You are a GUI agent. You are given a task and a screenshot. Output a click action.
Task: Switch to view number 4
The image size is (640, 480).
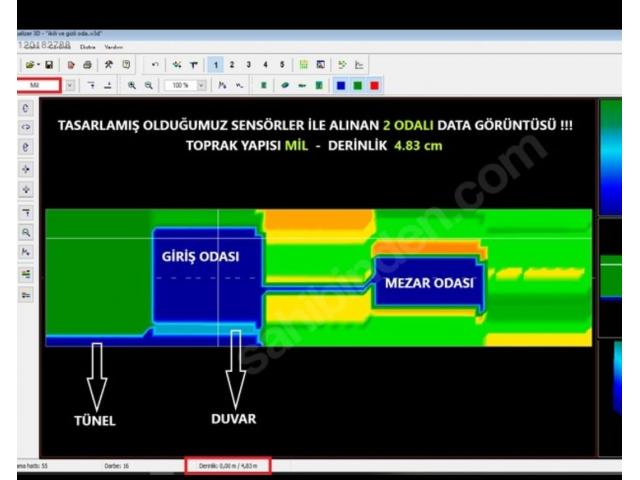pyautogui.click(x=265, y=64)
